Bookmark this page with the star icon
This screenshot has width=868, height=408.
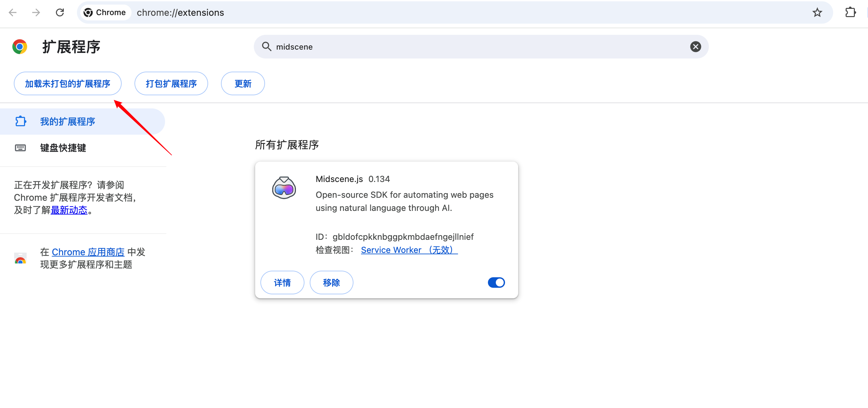817,12
